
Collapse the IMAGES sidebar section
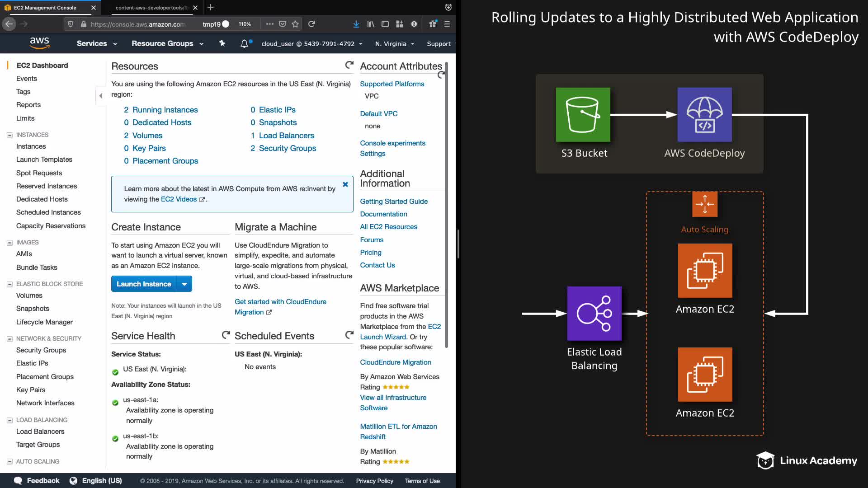(9, 243)
